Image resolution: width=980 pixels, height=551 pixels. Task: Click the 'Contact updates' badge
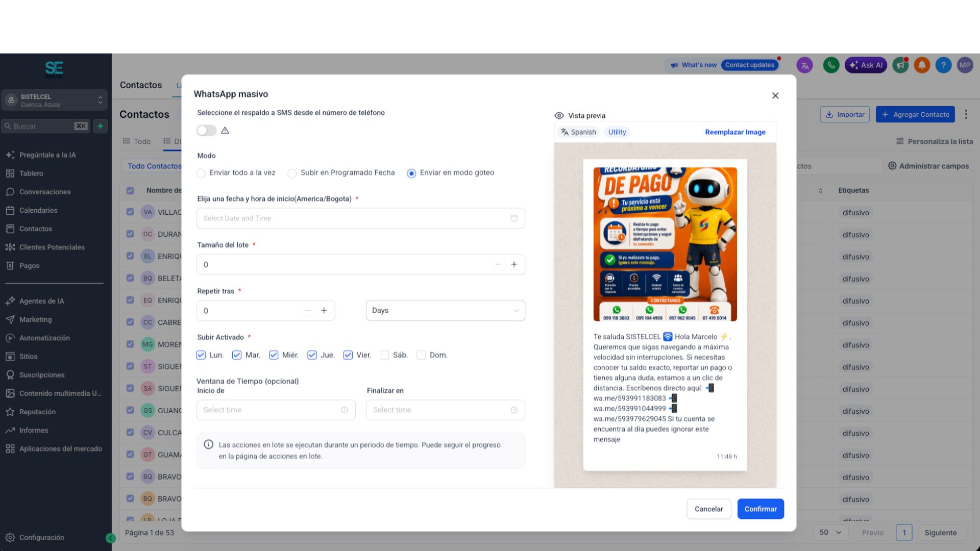coord(749,65)
